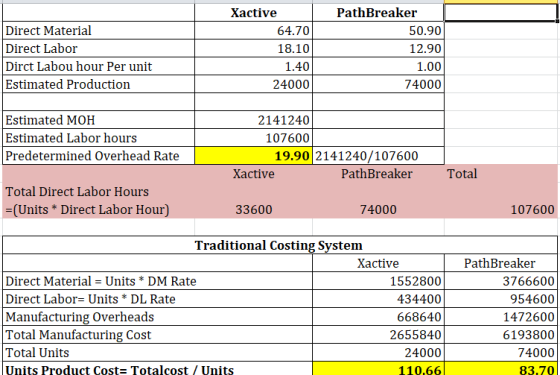Viewport: 560px width, 375px height.
Task: Select 'Total Direct Labor Hours' label
Action: (x=77, y=192)
